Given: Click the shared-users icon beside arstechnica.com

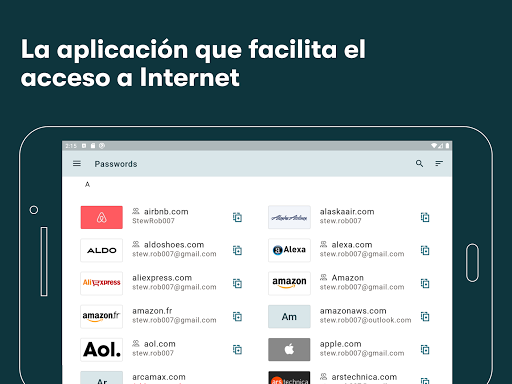Looking at the screenshot, I should pos(323,376).
